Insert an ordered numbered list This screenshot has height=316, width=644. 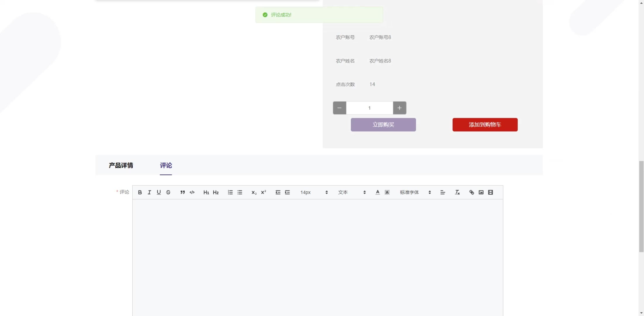pos(230,192)
